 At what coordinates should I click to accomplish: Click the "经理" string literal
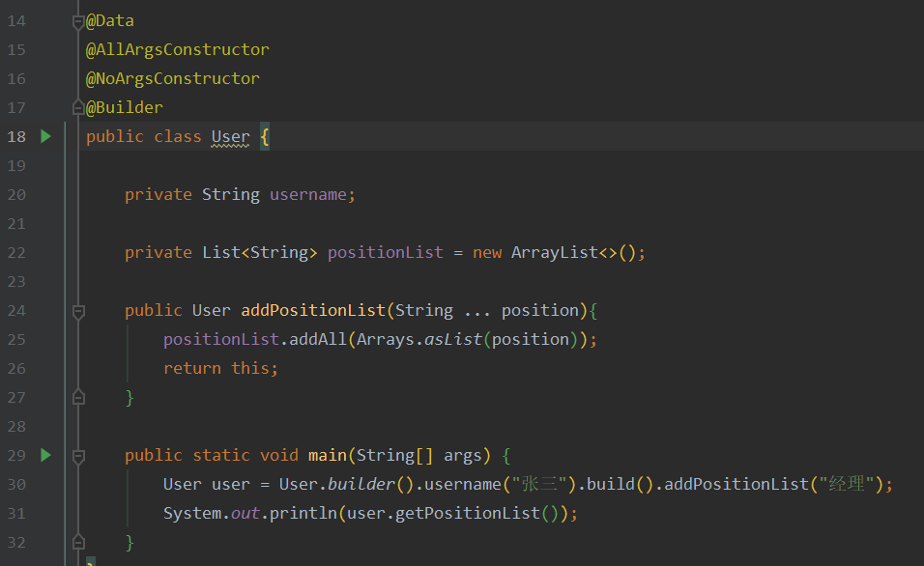(x=848, y=484)
